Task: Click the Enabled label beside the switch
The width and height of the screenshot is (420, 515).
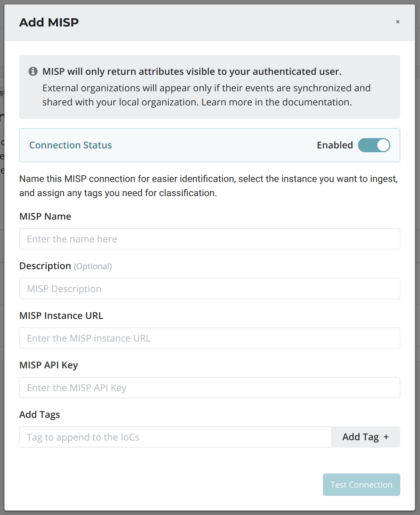Action: pyautogui.click(x=334, y=145)
